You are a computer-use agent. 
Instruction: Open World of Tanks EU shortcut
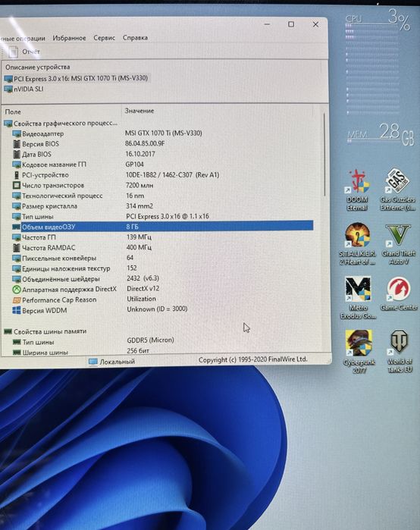click(400, 352)
